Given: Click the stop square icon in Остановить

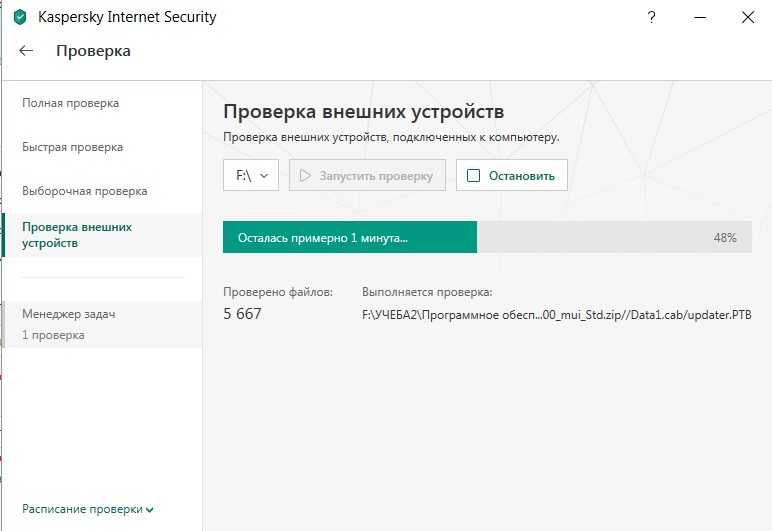Looking at the screenshot, I should pos(473,175).
